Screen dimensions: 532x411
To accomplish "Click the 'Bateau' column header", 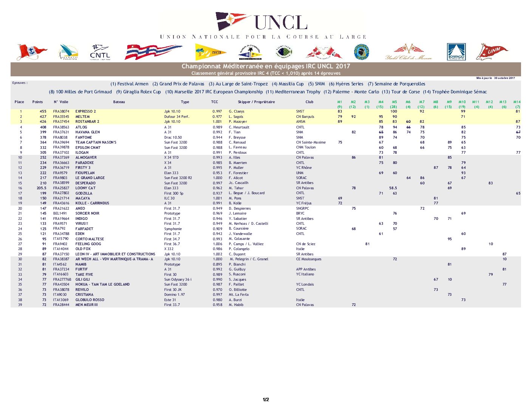I will click(119, 102).
